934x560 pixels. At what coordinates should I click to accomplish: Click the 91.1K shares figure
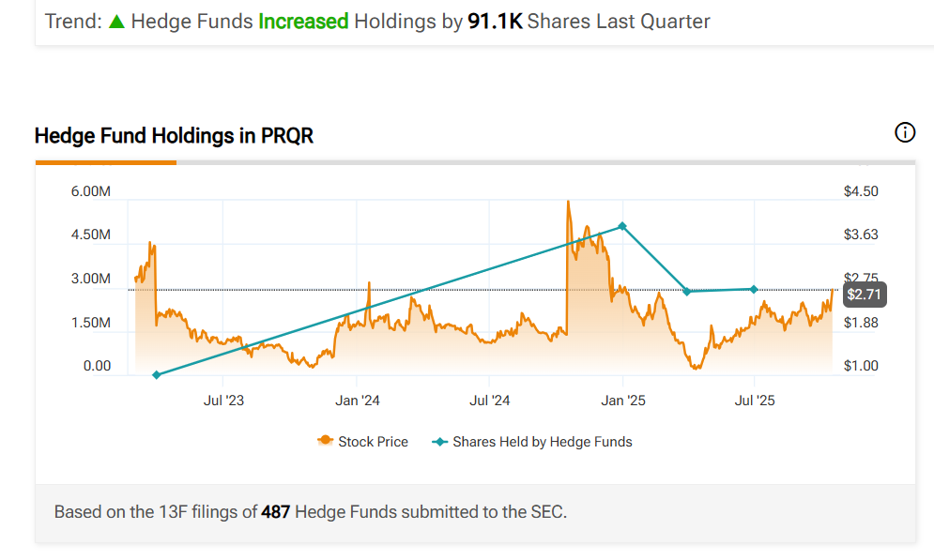pyautogui.click(x=495, y=21)
